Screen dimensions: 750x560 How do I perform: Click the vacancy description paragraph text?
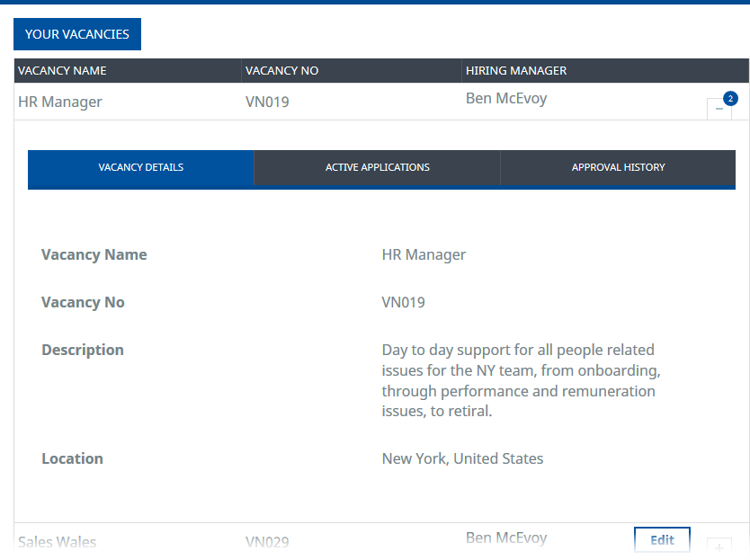(519, 380)
